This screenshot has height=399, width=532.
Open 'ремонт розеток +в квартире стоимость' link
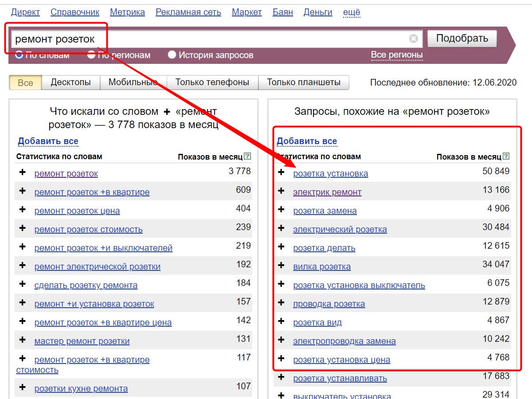[83, 364]
